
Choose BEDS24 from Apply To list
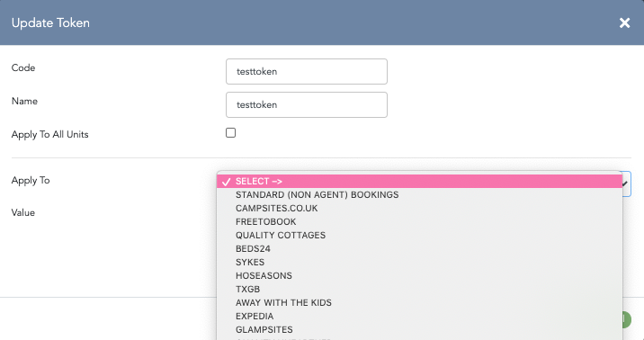pyautogui.click(x=420, y=249)
